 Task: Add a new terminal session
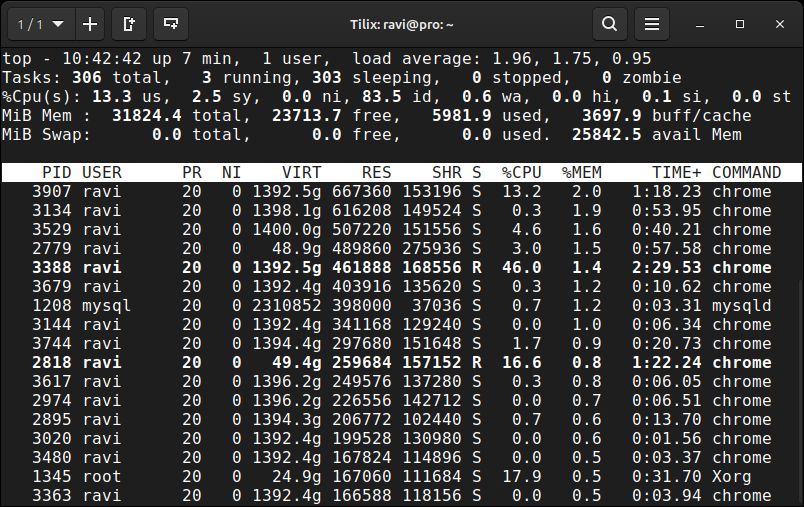(90, 24)
